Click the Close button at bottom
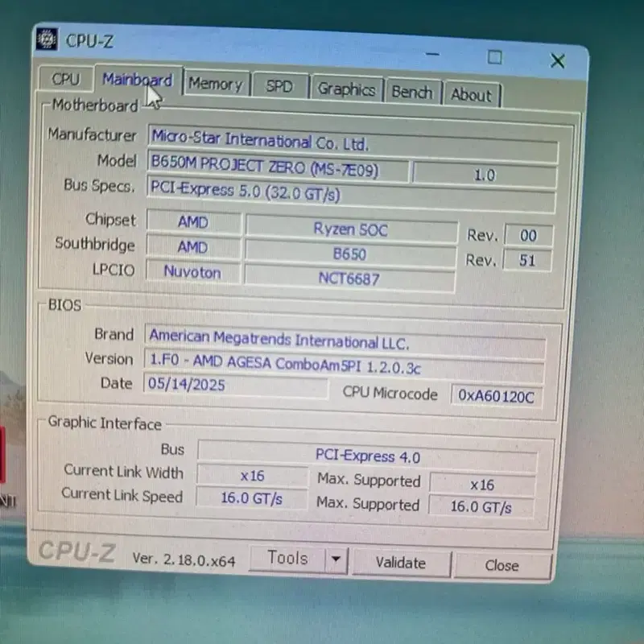 coord(502,566)
